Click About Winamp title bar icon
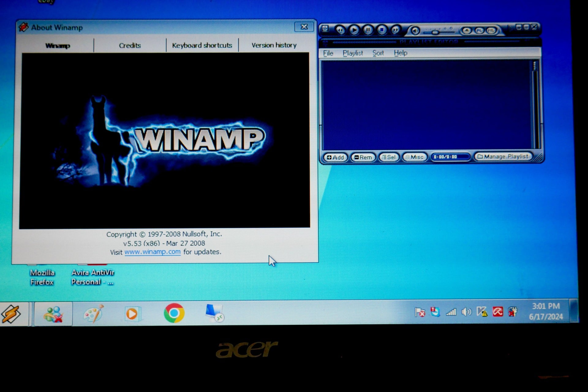 pyautogui.click(x=23, y=27)
